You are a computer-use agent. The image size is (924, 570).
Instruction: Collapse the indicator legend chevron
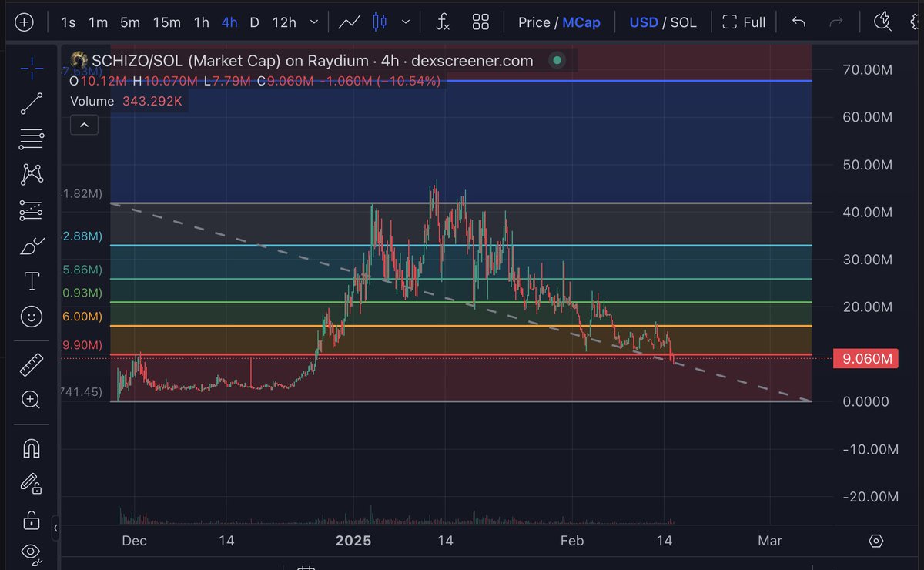click(x=84, y=125)
